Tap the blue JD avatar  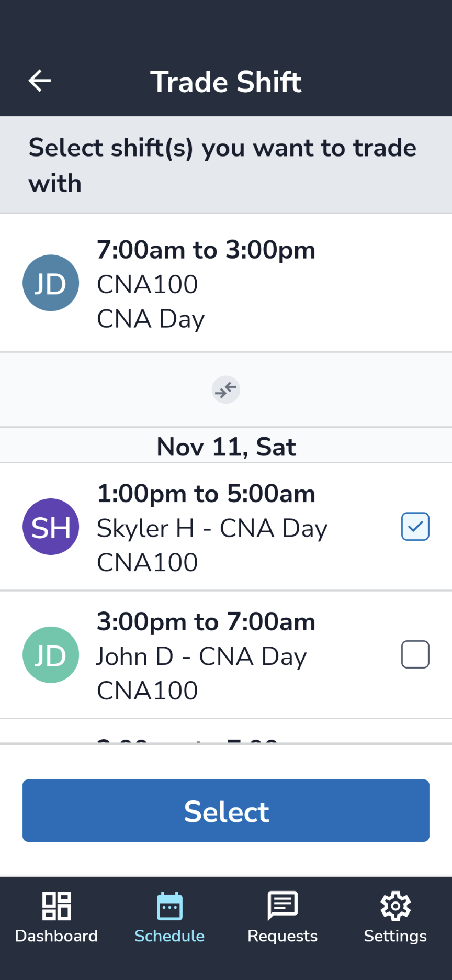(51, 283)
